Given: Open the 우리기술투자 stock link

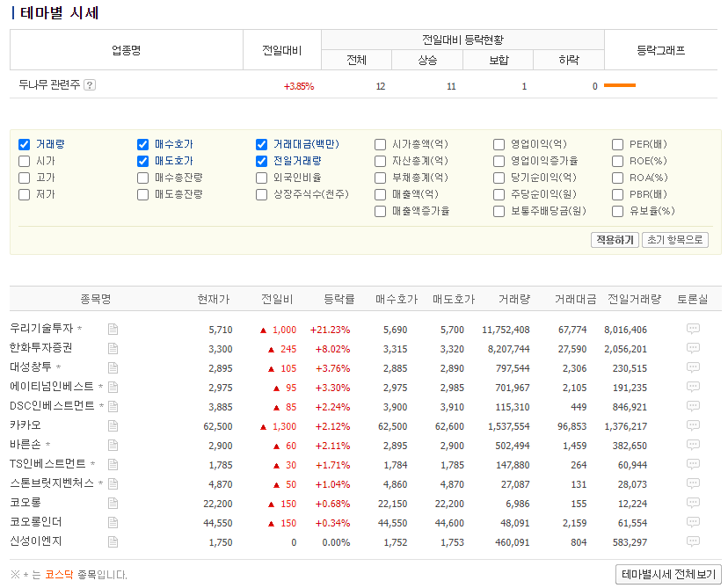Looking at the screenshot, I should tap(41, 328).
